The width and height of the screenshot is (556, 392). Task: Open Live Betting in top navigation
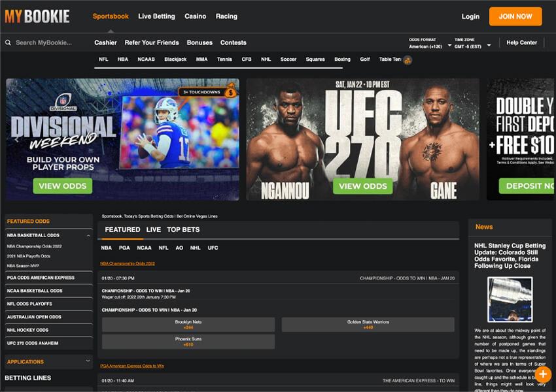(156, 16)
